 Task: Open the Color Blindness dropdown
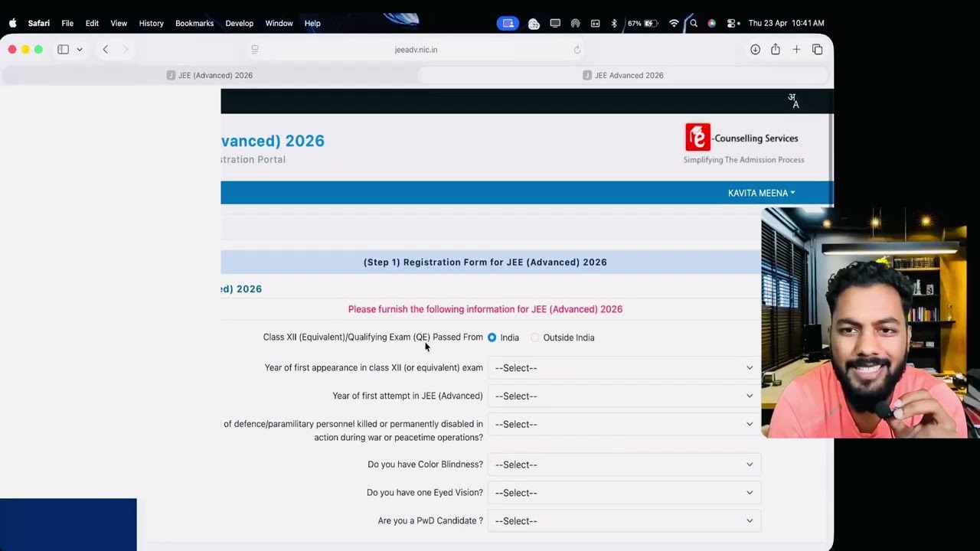coord(624,465)
